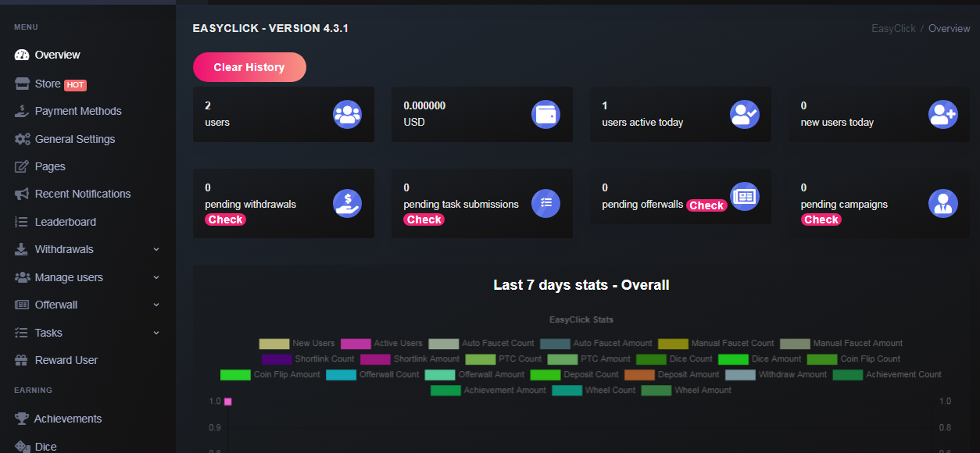Click the Dice icon in sidebar

tap(22, 447)
